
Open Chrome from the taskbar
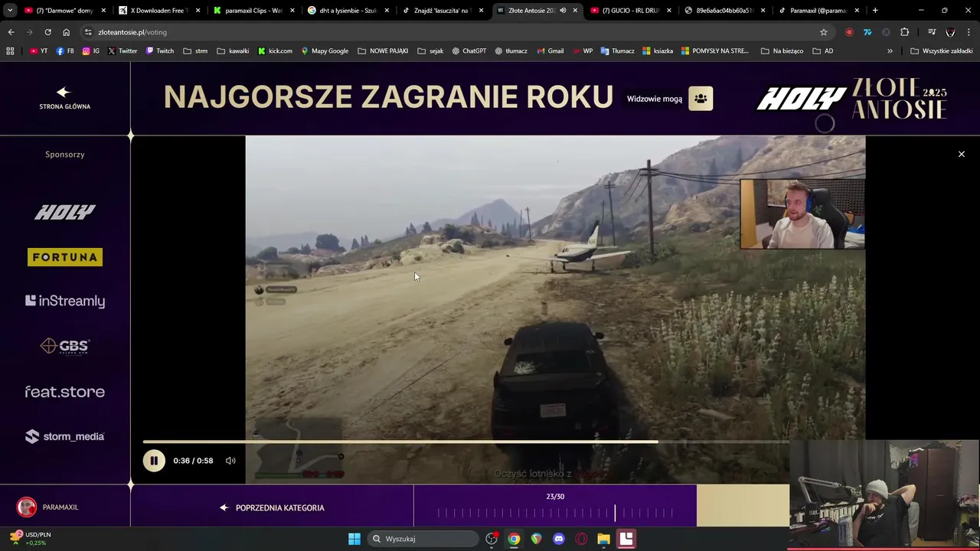pos(514,539)
